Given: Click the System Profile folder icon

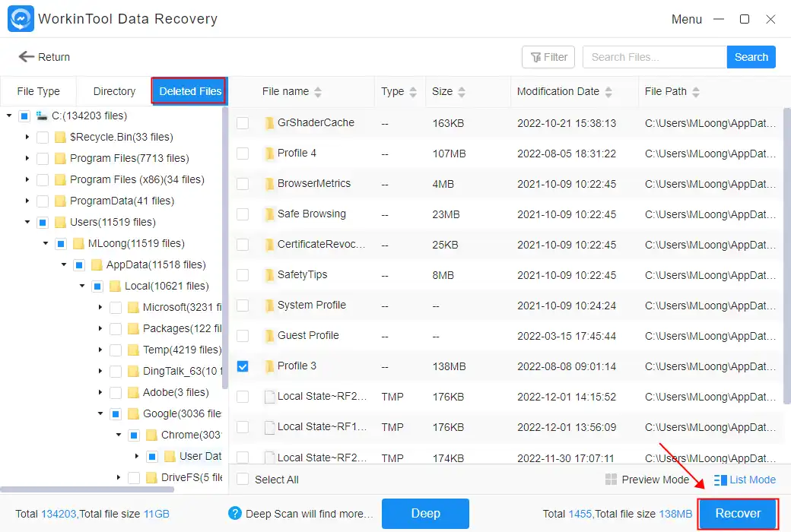Looking at the screenshot, I should pyautogui.click(x=269, y=305).
